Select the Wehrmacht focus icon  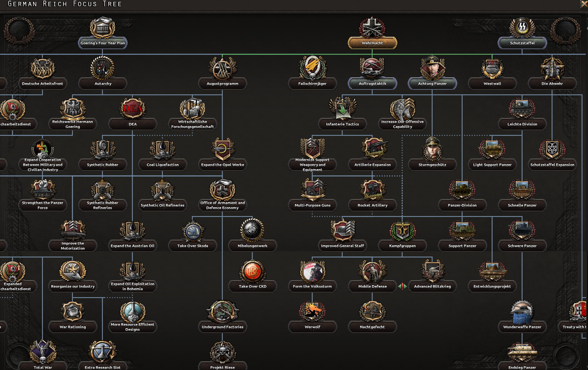coord(372,27)
